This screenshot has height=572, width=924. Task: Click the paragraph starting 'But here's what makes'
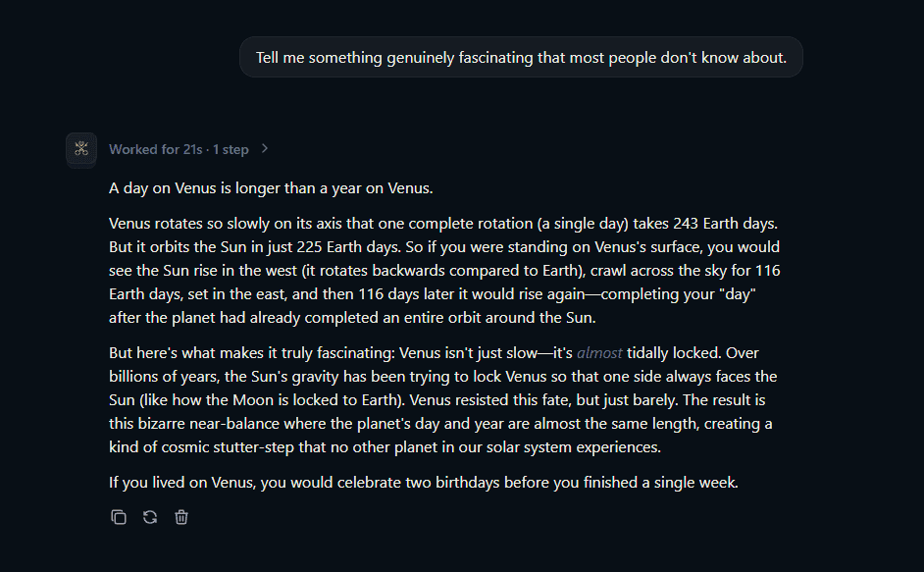click(443, 400)
